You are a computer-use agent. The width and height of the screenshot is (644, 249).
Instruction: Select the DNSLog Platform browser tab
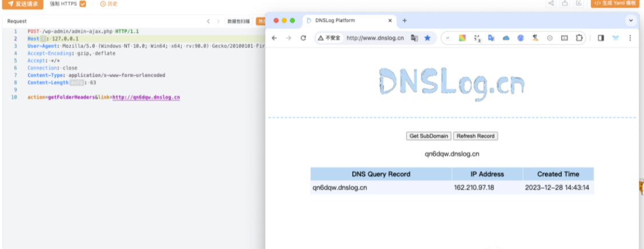point(349,21)
